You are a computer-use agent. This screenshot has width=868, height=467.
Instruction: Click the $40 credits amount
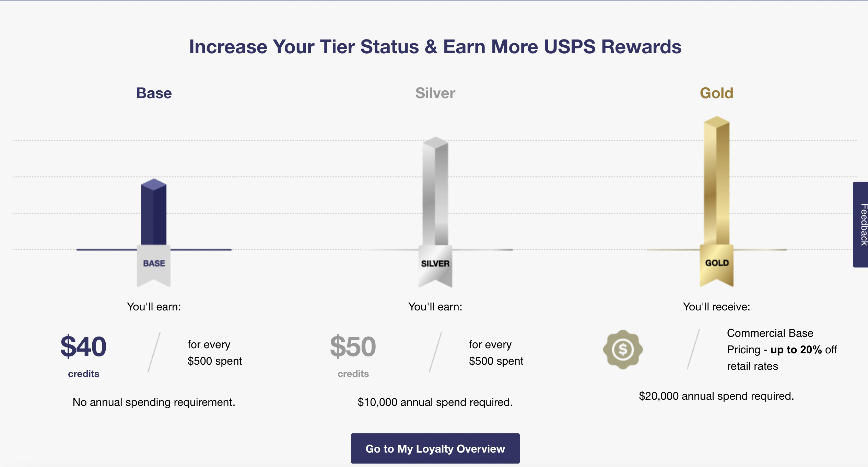click(x=83, y=347)
